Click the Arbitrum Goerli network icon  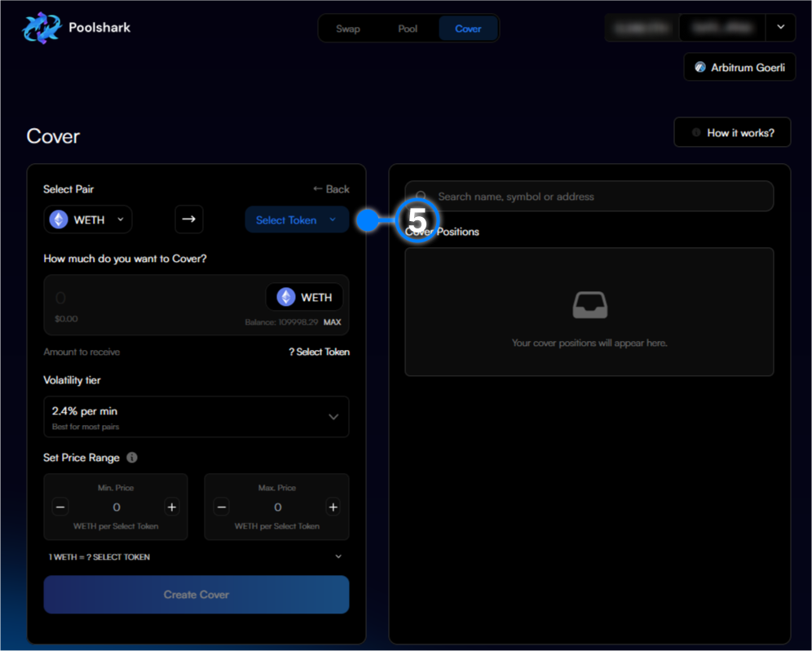point(699,67)
